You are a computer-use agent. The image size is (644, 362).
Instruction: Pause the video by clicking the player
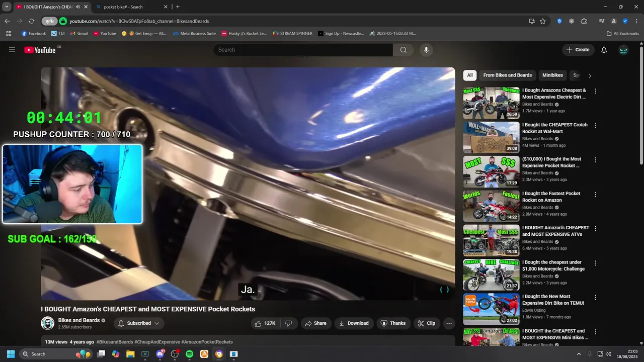[248, 184]
